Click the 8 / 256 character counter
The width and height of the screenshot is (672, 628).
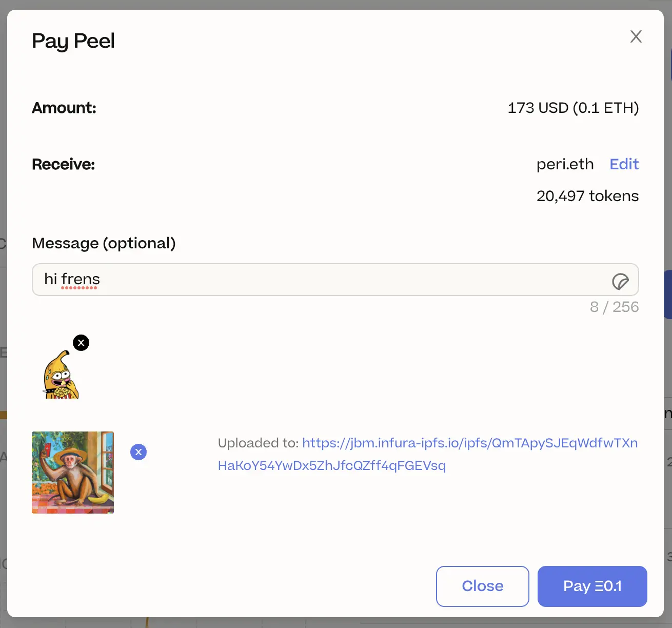614,307
